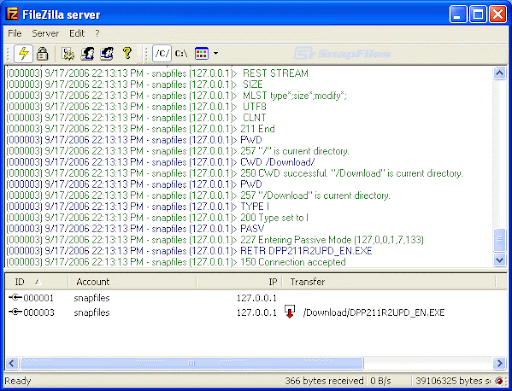
Task: Lock the server using the padlock icon
Action: coord(42,53)
